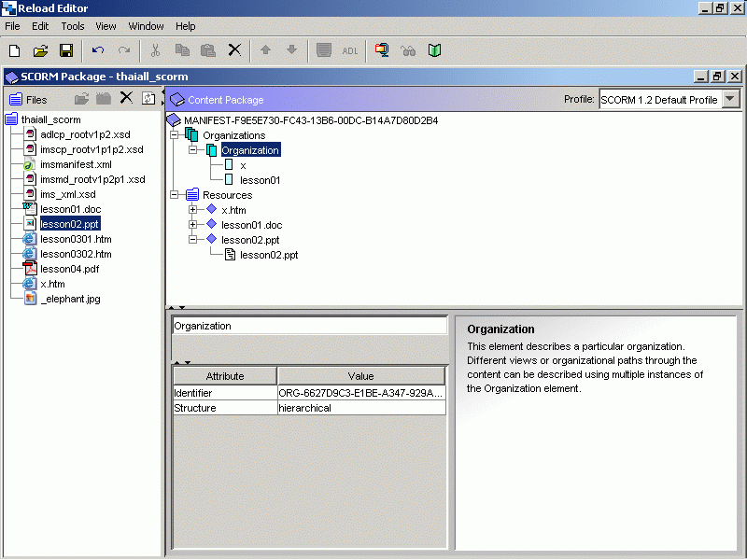This screenshot has height=560, width=747.
Task: Select imsmanifest.xml in the file list
Action: click(76, 164)
